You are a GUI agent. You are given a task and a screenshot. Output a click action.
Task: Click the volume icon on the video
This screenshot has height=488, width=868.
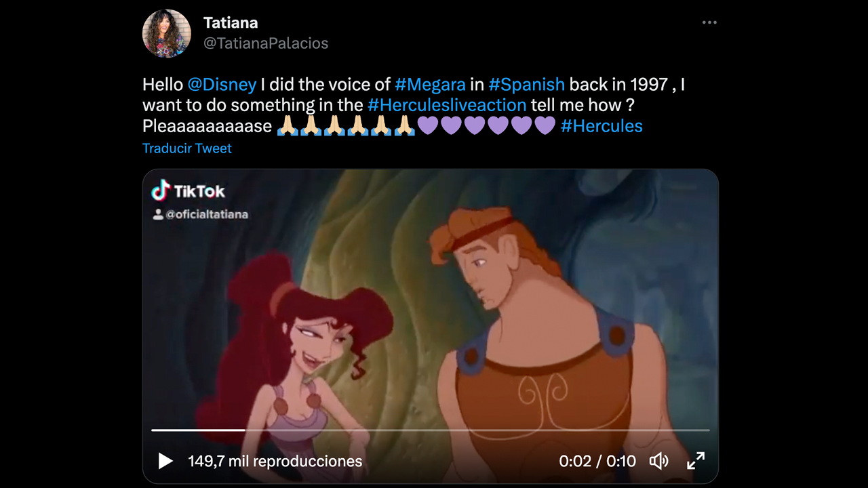point(658,461)
